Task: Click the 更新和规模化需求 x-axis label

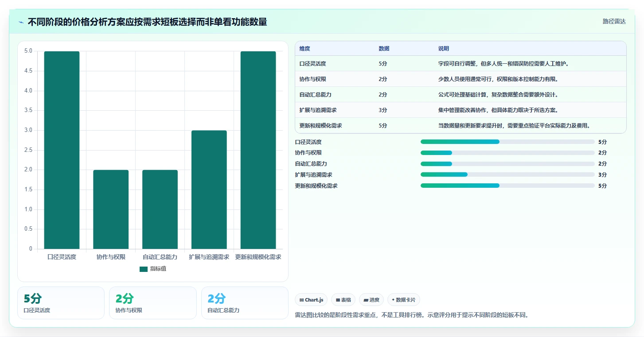Action: point(258,257)
